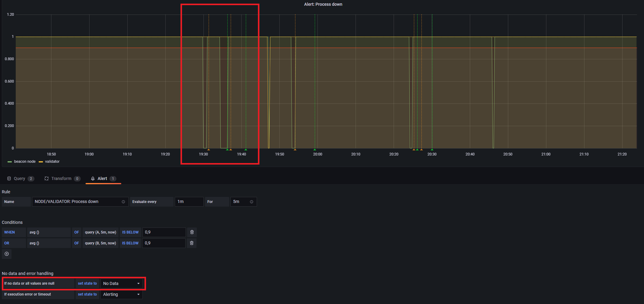The width and height of the screenshot is (644, 304).
Task: Click query (A, 5m, now) parameter
Action: pyautogui.click(x=100, y=232)
